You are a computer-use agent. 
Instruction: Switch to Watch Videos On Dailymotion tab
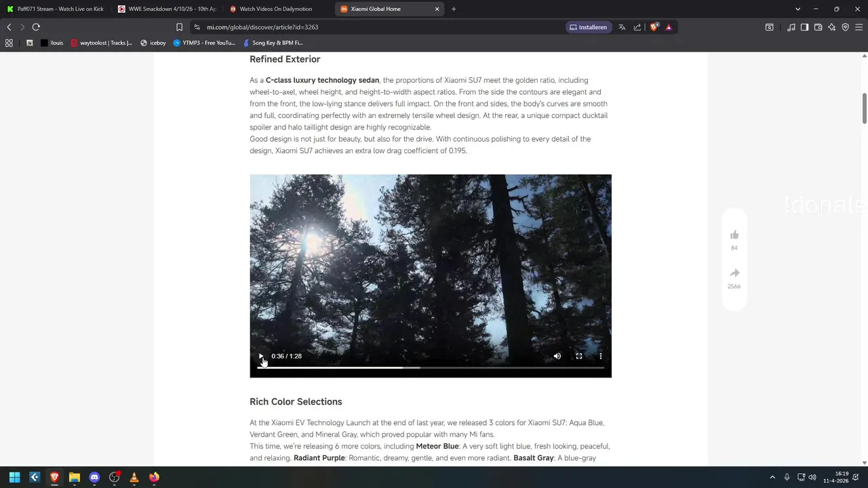click(278, 9)
